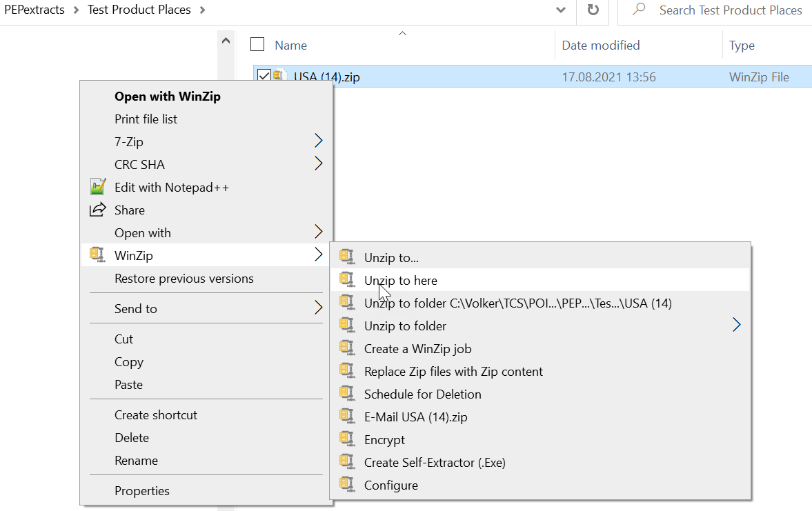812x511 pixels.
Task: Expand the Send to submenu
Action: pyautogui.click(x=137, y=308)
